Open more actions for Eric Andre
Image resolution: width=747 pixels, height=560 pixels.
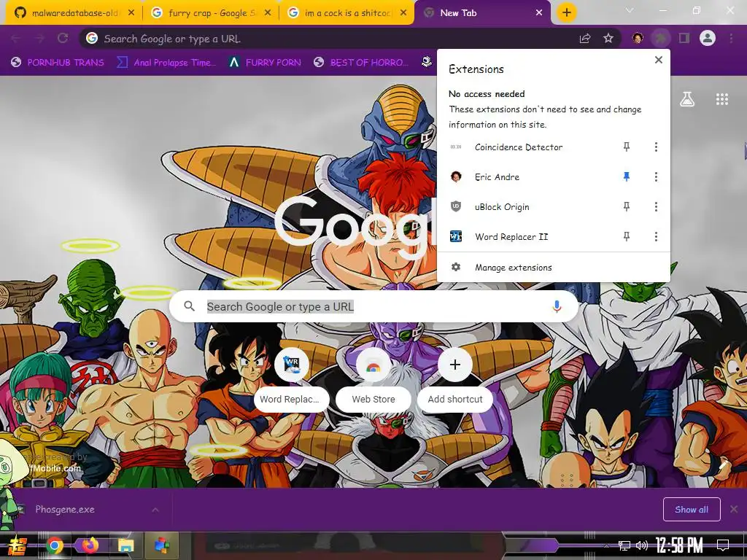[x=656, y=177]
